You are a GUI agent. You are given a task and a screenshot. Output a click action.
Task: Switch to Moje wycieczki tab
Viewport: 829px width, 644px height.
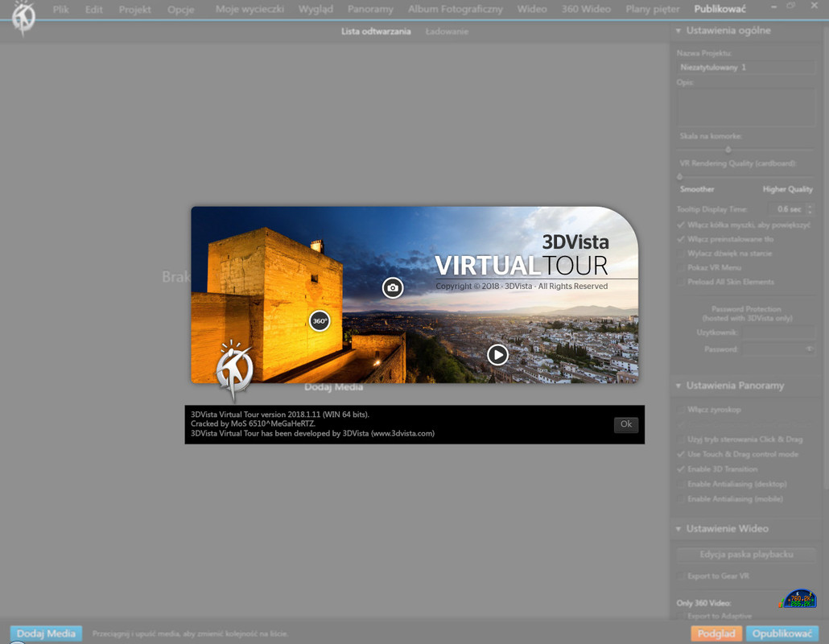(250, 9)
